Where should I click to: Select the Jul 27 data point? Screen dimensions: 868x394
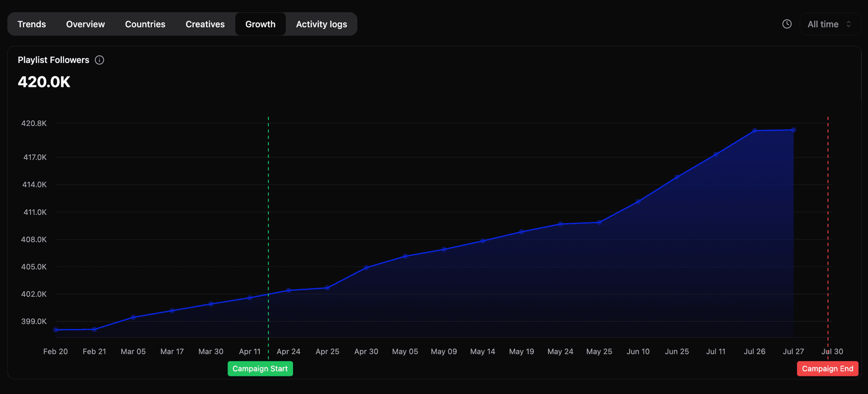click(793, 130)
